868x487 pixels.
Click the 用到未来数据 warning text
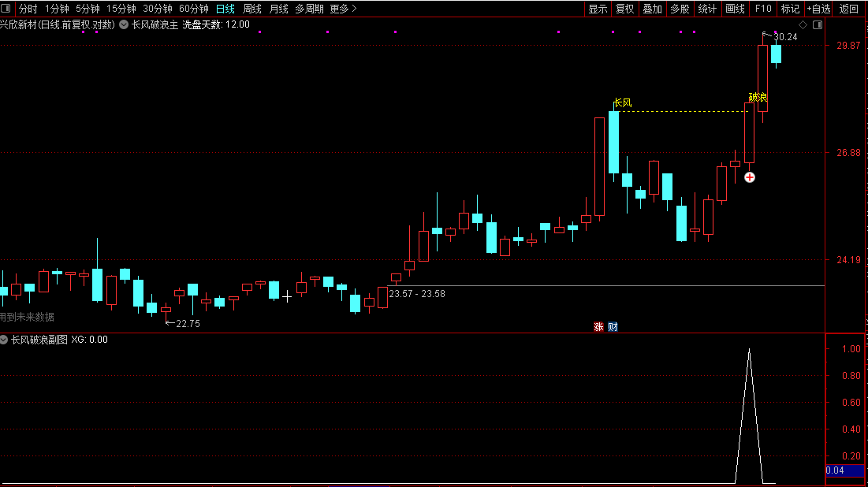[27, 317]
